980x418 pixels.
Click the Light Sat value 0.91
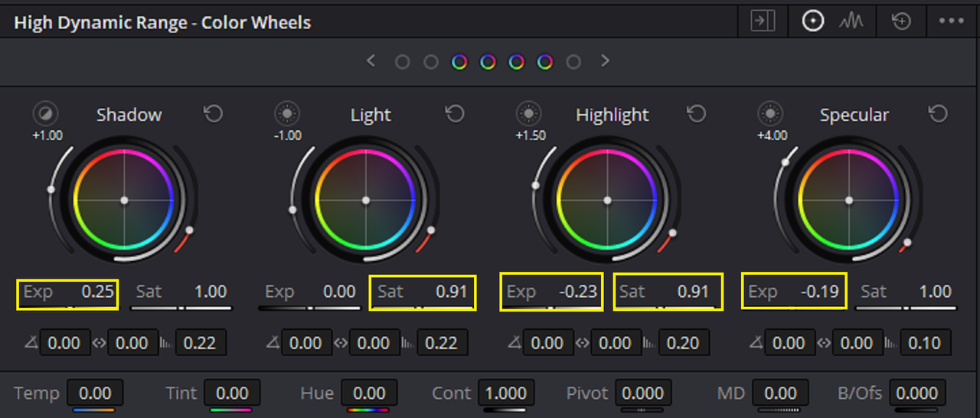pyautogui.click(x=452, y=292)
